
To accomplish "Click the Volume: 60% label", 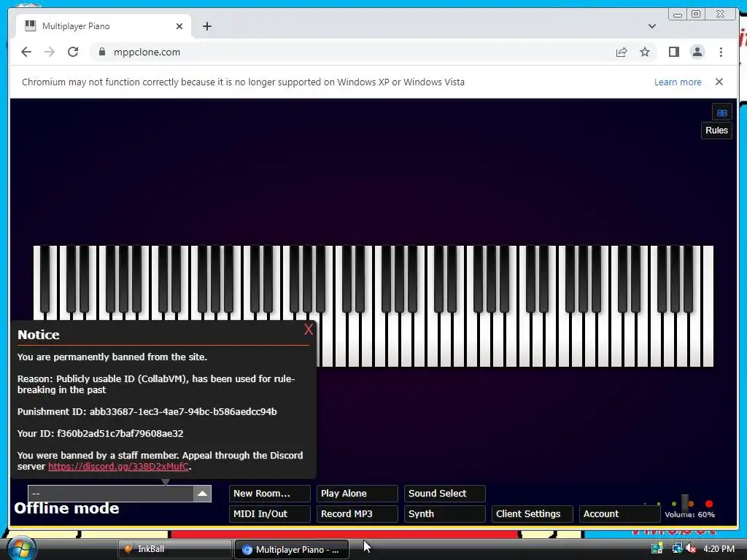I will (689, 514).
